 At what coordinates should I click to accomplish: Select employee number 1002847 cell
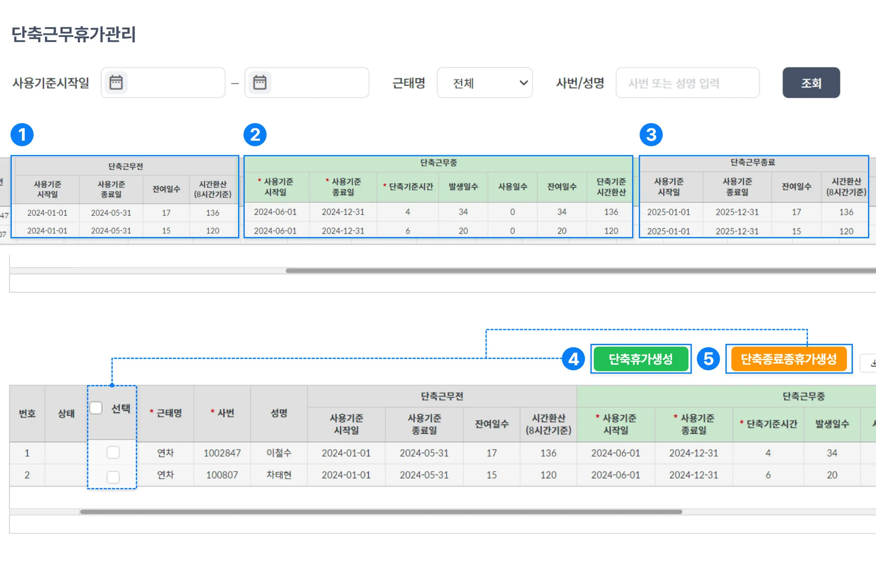[222, 453]
